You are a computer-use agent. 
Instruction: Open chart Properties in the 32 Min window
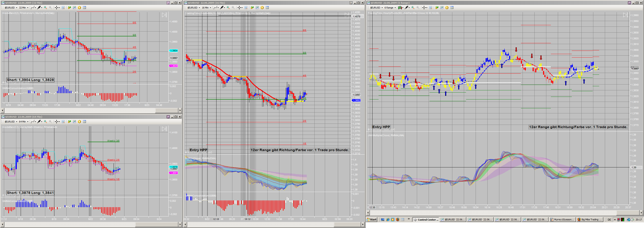(x=84, y=8)
